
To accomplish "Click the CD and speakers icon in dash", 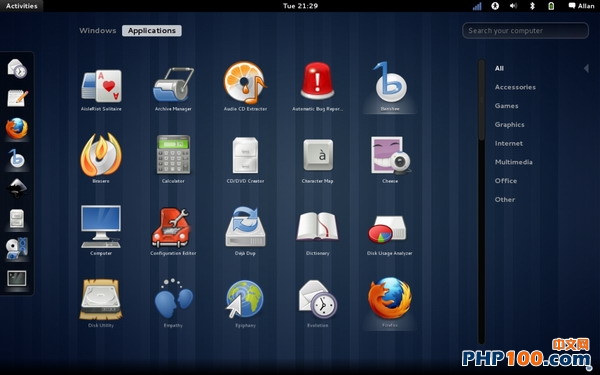I will [17, 248].
